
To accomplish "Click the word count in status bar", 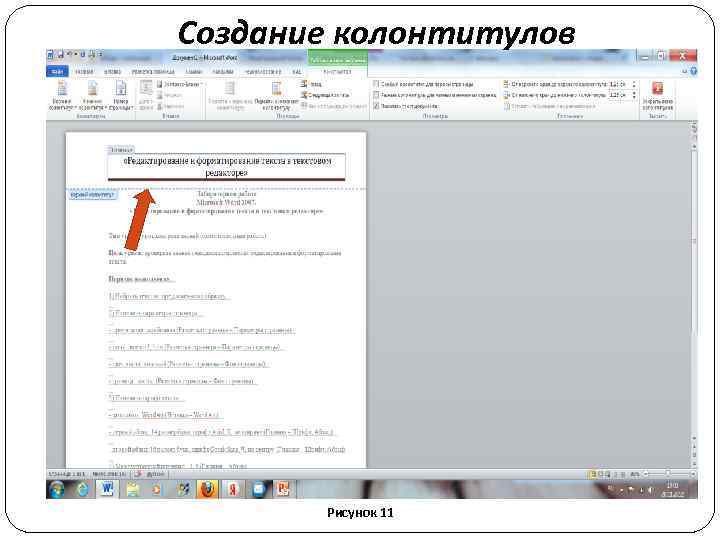I will (109, 474).
